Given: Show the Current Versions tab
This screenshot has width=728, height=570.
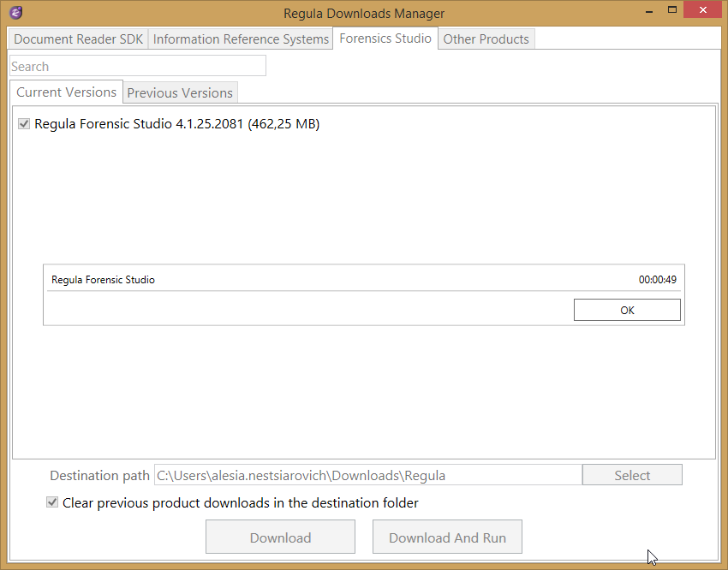Looking at the screenshot, I should pyautogui.click(x=67, y=92).
